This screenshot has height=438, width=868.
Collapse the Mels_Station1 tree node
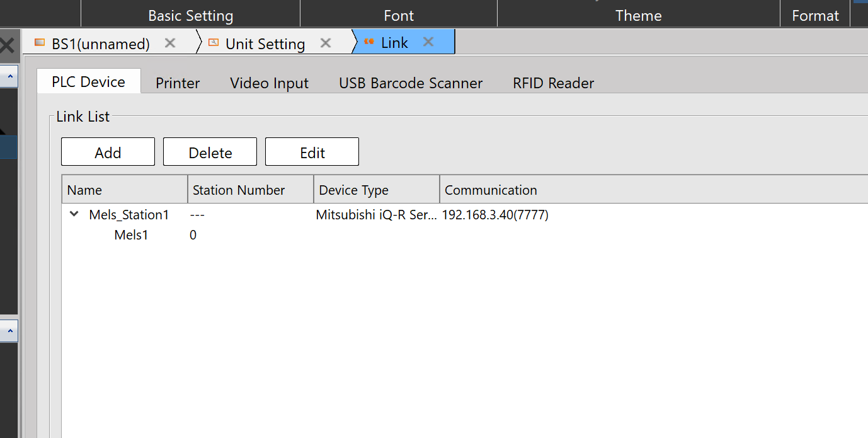coord(74,214)
